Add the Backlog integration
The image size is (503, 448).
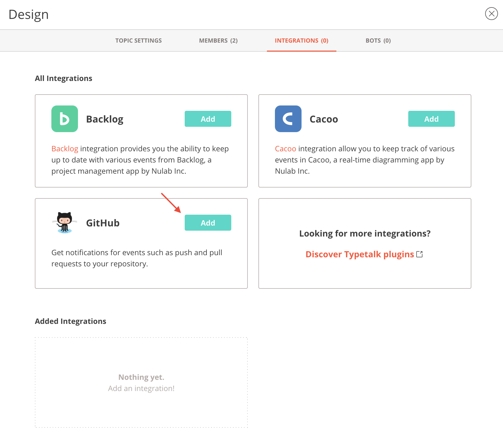[x=208, y=119]
